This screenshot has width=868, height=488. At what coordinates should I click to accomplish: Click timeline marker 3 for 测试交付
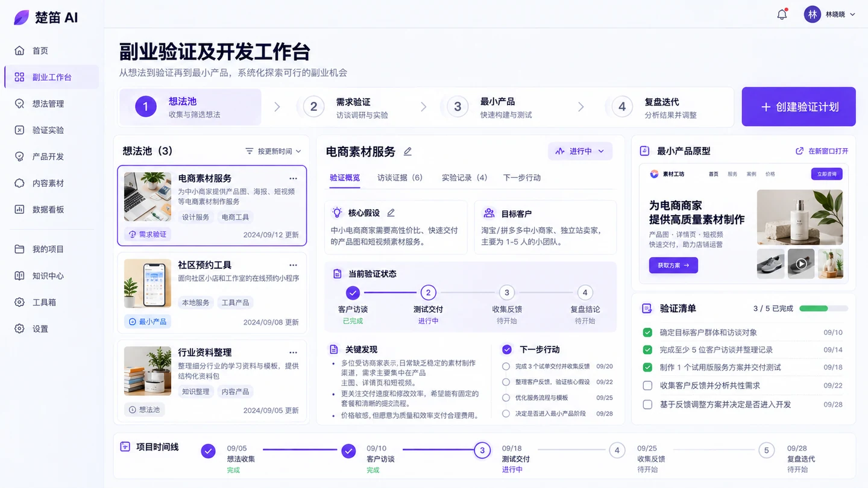pyautogui.click(x=482, y=450)
